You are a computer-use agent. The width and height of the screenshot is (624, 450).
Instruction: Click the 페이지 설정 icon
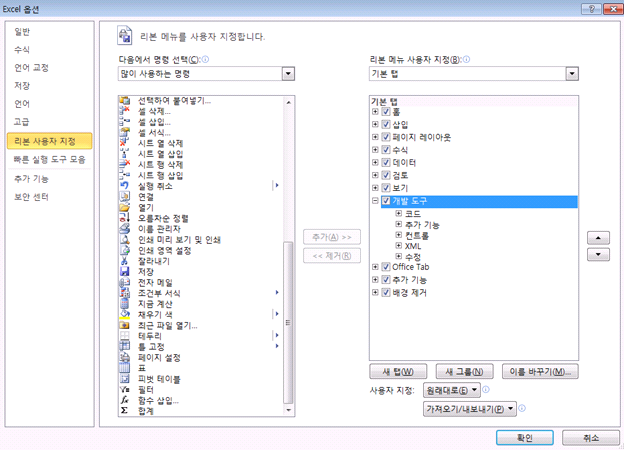[125, 358]
